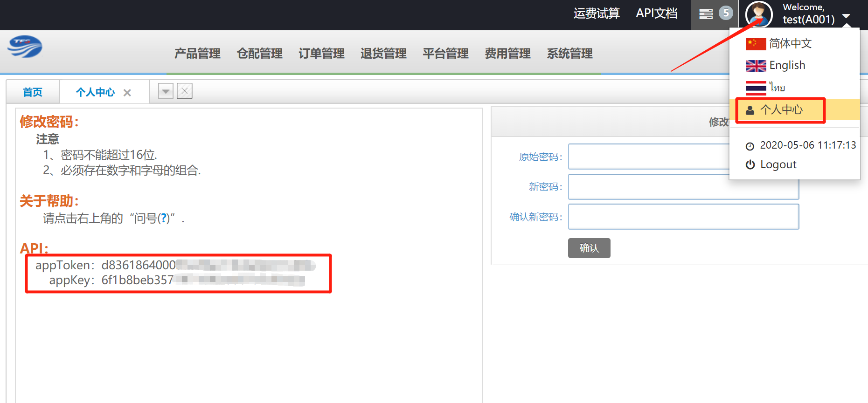This screenshot has height=403, width=868.
Task: Open the tab list dropdown arrow
Action: coord(166,91)
